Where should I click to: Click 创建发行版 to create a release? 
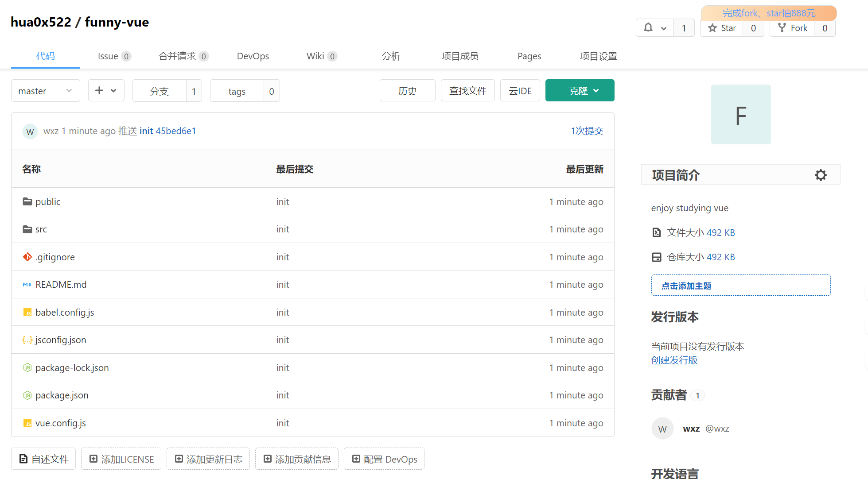click(674, 360)
